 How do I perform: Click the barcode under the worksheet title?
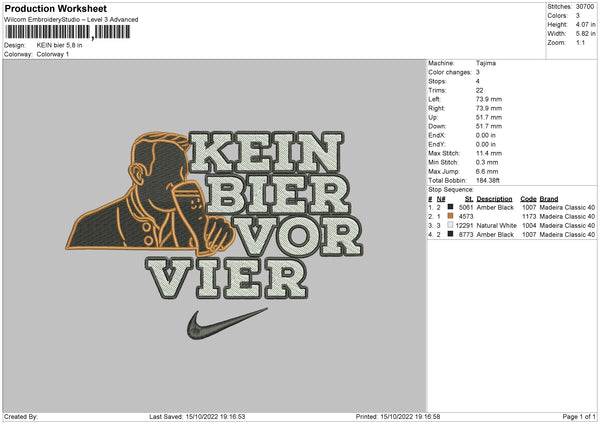[x=68, y=32]
